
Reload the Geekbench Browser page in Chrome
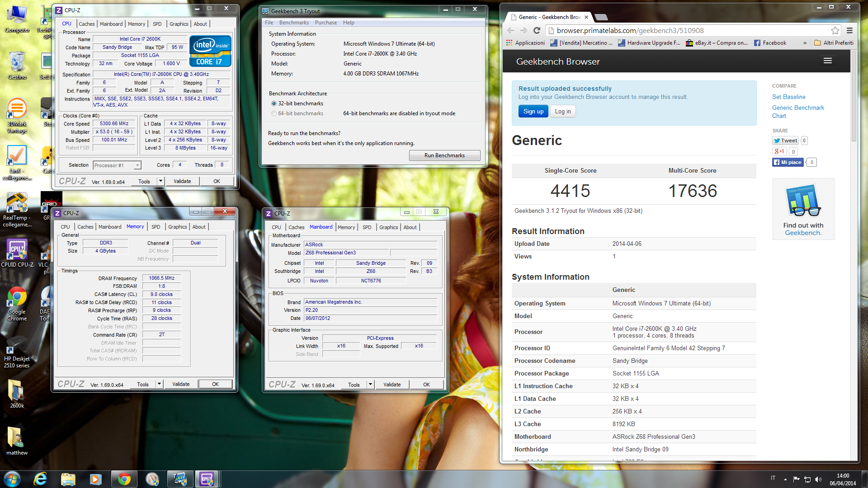coord(537,30)
